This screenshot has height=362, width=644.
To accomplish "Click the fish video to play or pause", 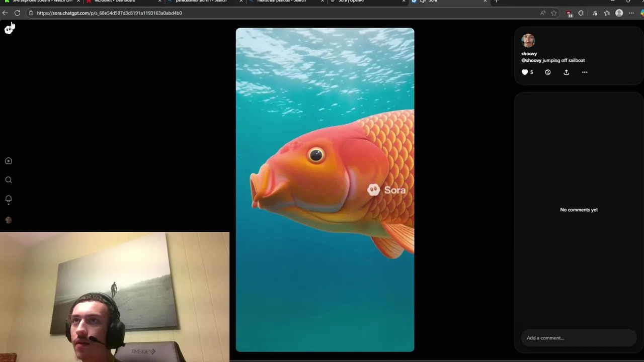I will point(325,190).
